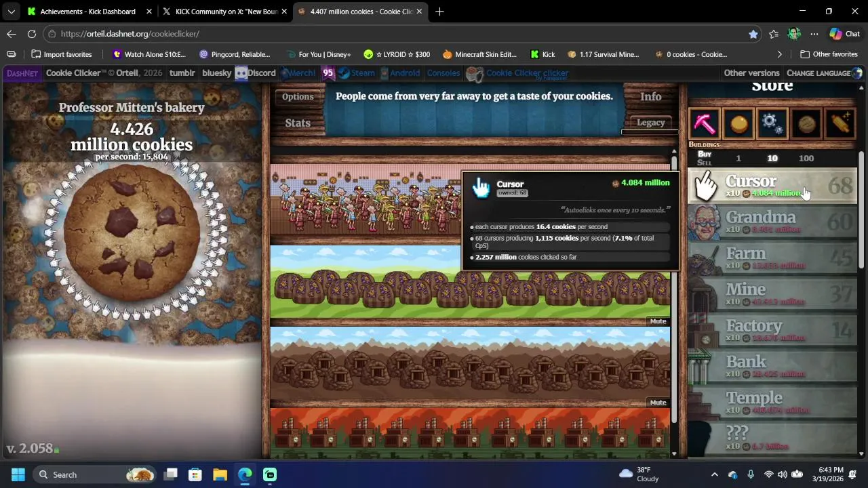Open the weather widget showing Cloudy
This screenshot has height=488, width=868.
(639, 474)
